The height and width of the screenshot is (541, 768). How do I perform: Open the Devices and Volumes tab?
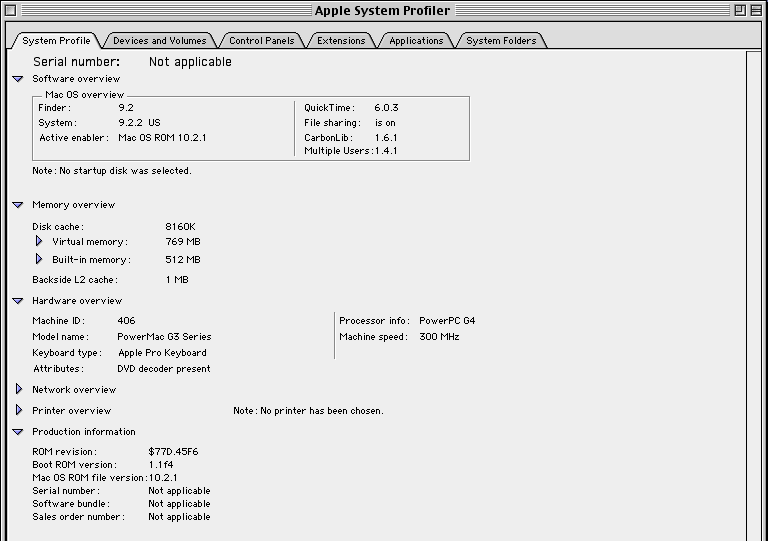click(x=160, y=41)
